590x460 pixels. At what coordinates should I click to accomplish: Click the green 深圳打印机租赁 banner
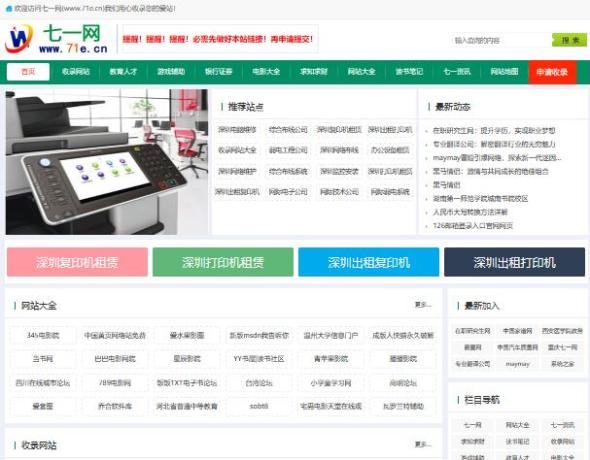(223, 262)
